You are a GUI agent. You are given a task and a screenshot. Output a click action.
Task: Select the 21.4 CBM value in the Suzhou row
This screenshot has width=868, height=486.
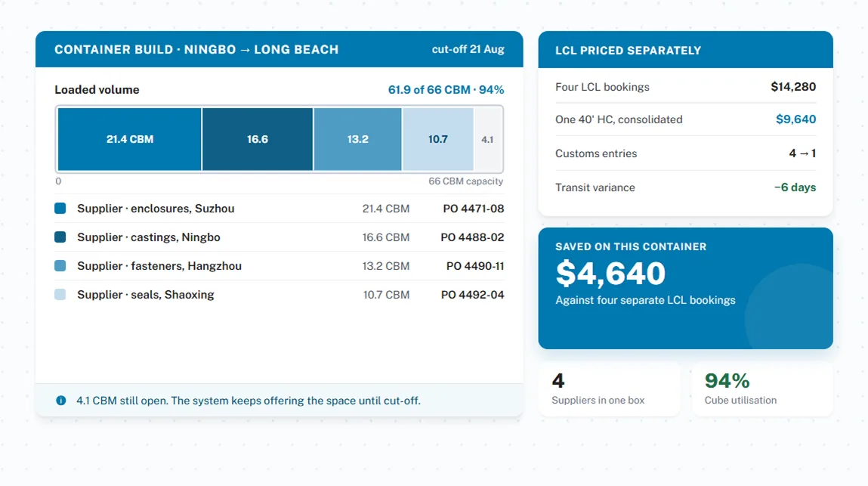[x=386, y=209]
